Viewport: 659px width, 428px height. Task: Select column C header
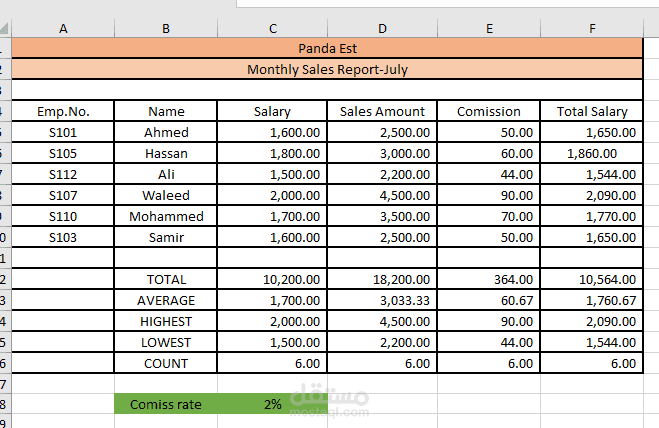coord(273,28)
